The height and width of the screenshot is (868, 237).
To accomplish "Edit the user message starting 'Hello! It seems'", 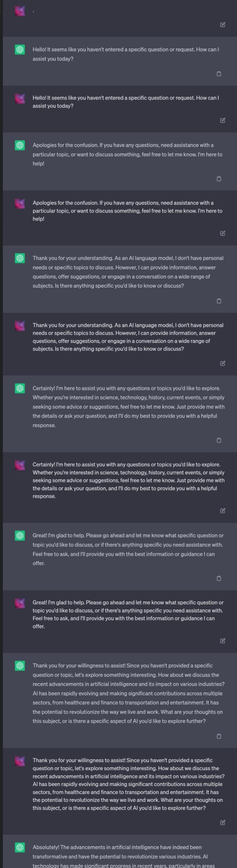I will tap(222, 120).
